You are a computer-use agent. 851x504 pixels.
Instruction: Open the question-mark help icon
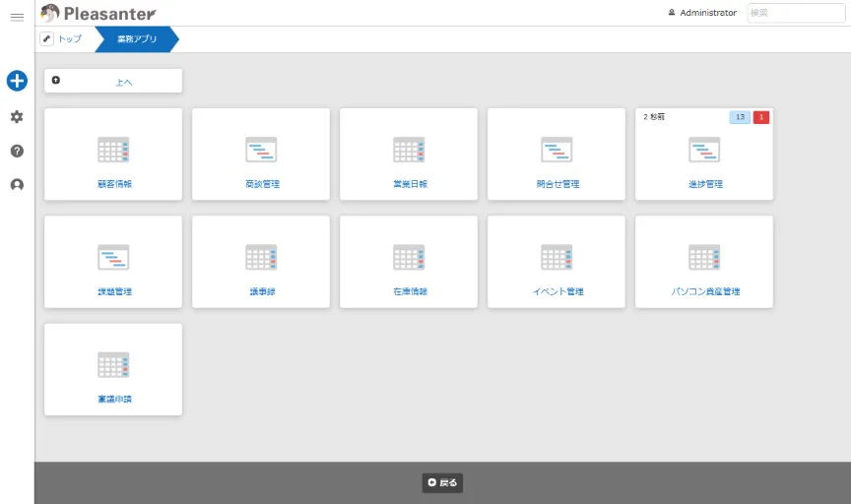pos(17,151)
